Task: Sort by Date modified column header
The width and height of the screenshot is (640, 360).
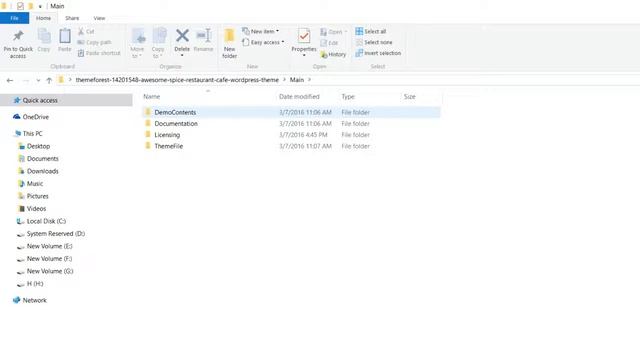Action: pyautogui.click(x=299, y=96)
